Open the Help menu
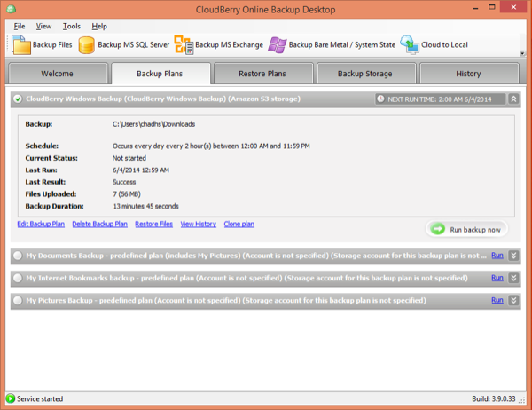This screenshot has height=410, width=532. click(x=99, y=26)
